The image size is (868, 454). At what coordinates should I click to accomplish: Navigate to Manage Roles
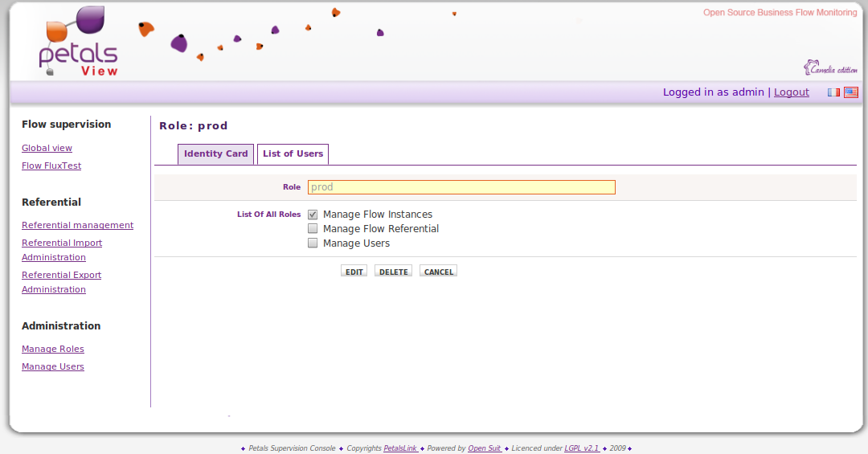[53, 349]
